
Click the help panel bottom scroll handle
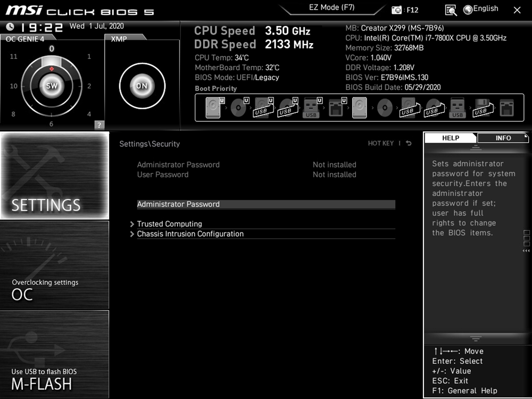tap(475, 338)
